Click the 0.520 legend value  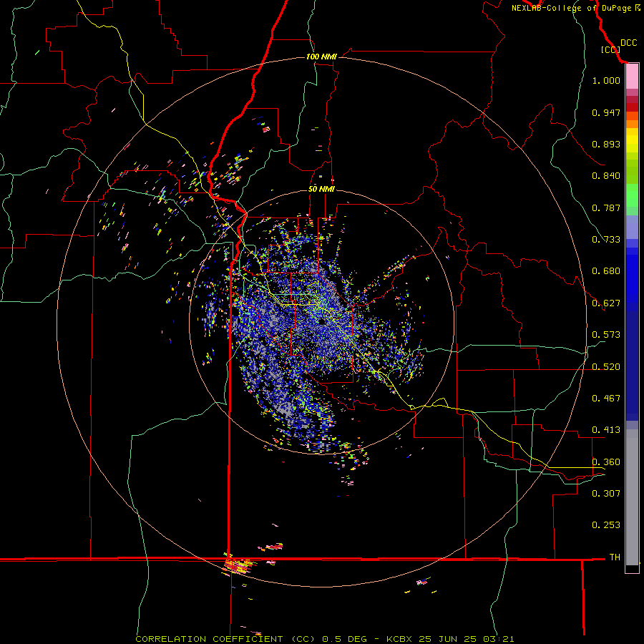(x=606, y=367)
